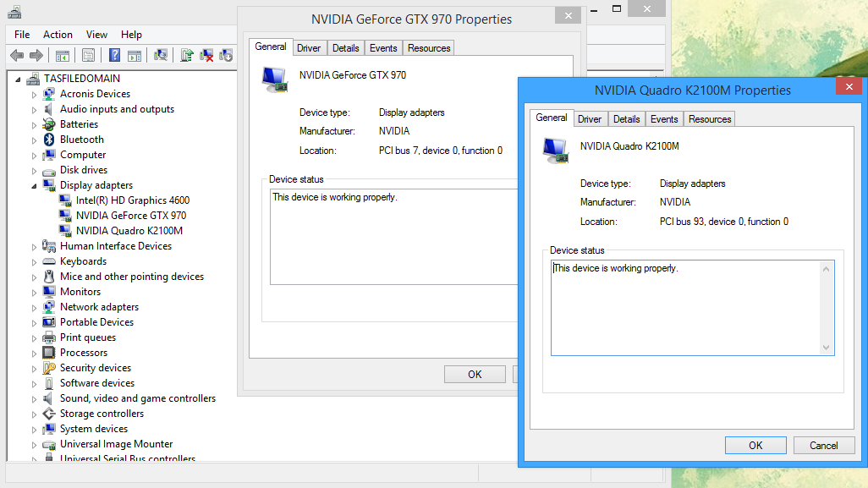Open the View menu
This screenshot has height=488, width=868.
pos(96,35)
